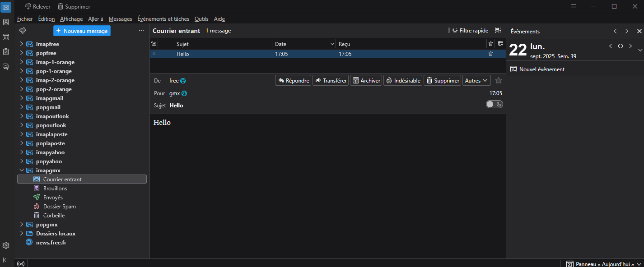This screenshot has width=644, height=267.
Task: Click the Nouveau message button
Action: point(82,31)
